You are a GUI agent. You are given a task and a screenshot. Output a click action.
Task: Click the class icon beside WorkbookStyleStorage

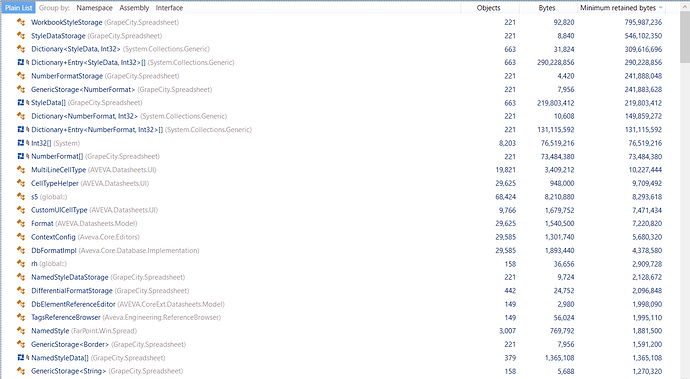tap(21, 22)
